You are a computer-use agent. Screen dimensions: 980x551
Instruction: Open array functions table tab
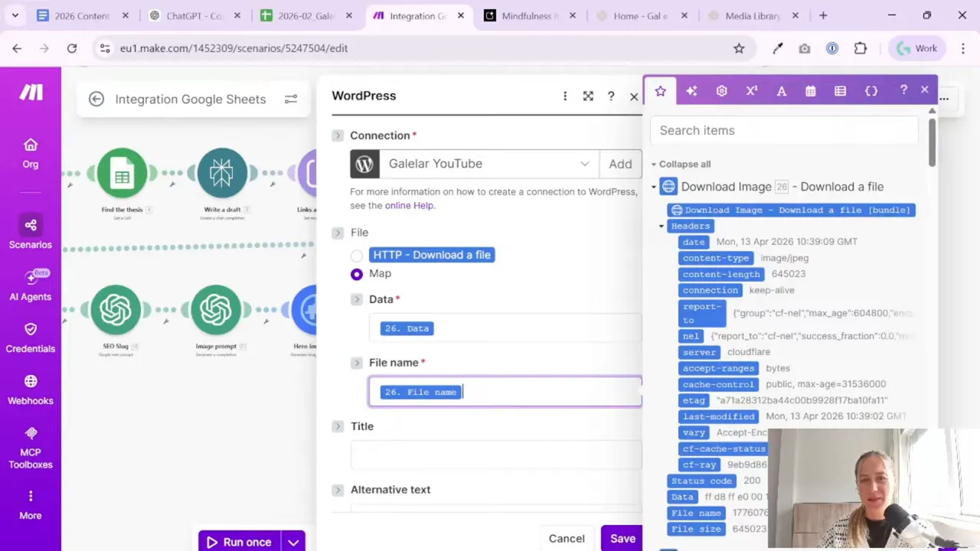(841, 91)
